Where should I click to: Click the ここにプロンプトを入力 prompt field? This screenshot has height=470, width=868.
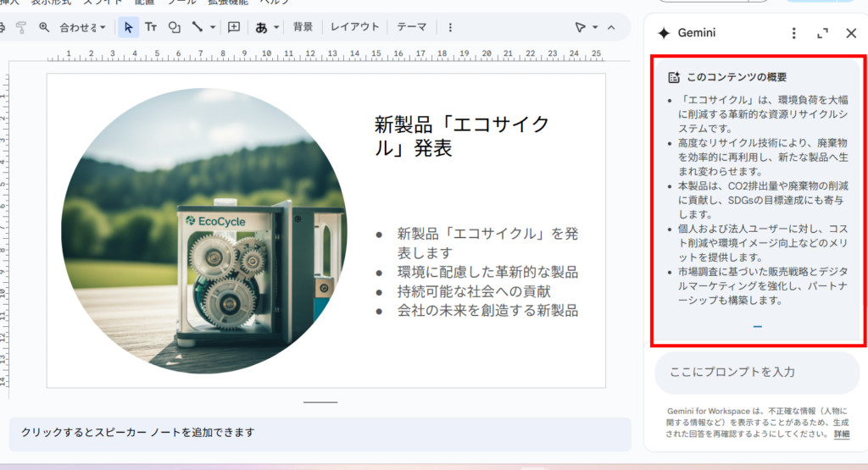(x=757, y=372)
